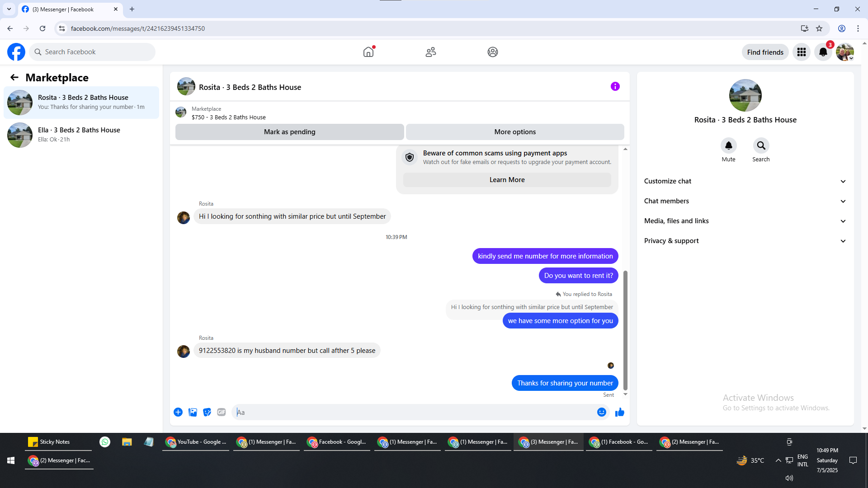The width and height of the screenshot is (868, 488).
Task: Open Ella 3 Beds 2 Baths conversation
Action: (x=81, y=135)
